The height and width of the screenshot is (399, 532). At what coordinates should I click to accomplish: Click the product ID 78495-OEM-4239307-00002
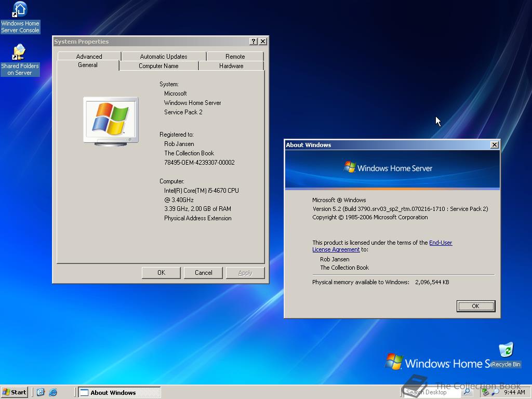pyautogui.click(x=199, y=163)
